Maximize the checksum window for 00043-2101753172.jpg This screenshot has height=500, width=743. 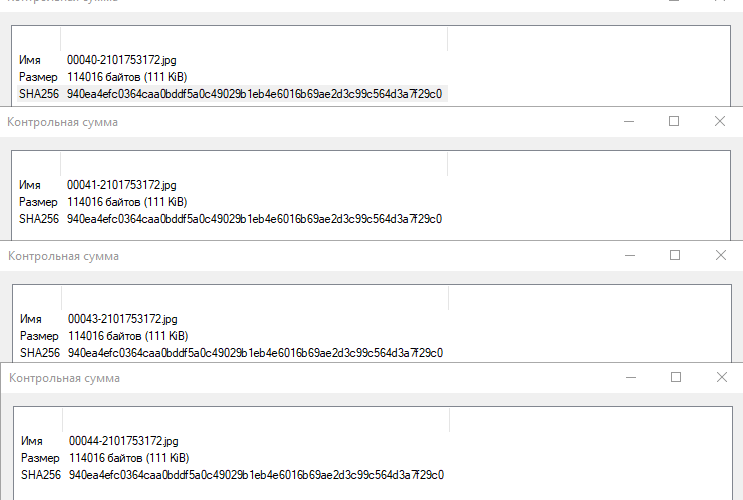point(675,255)
